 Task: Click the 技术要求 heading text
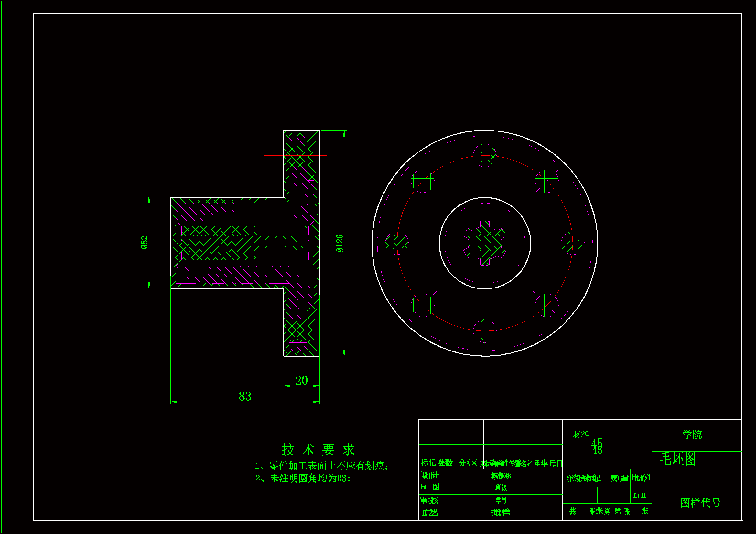pos(318,450)
